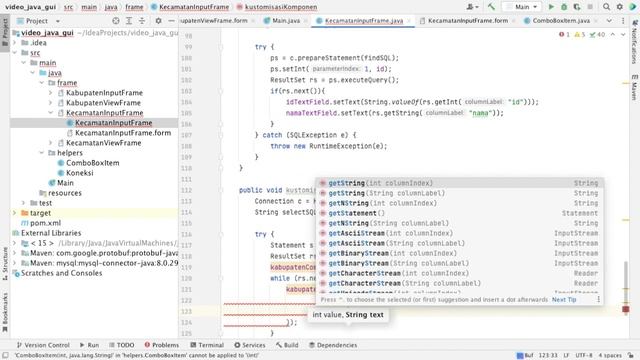Hide the Project panel with minus icon
This screenshot has height=360, width=640.
[171, 21]
